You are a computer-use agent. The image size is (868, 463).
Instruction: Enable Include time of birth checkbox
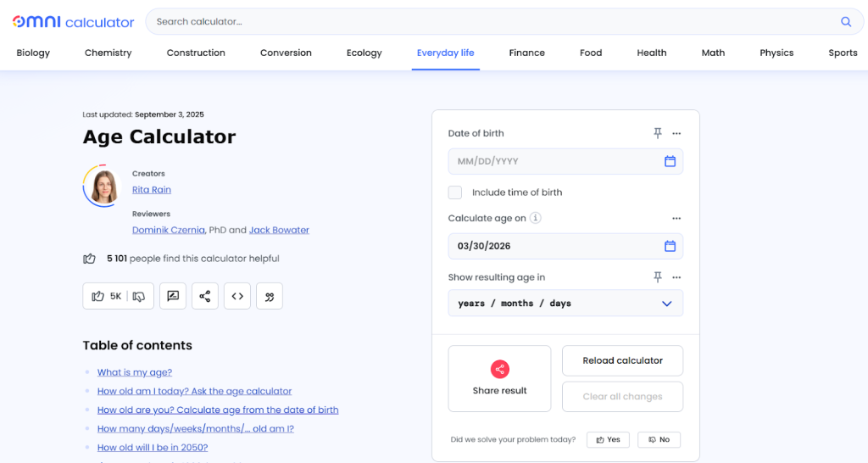click(x=455, y=192)
